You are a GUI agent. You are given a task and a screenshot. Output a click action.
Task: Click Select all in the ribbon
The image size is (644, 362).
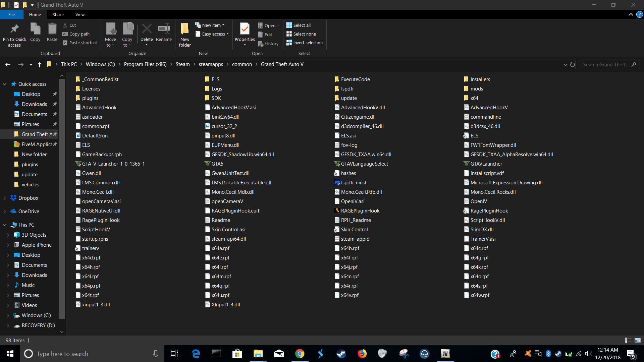tap(299, 25)
